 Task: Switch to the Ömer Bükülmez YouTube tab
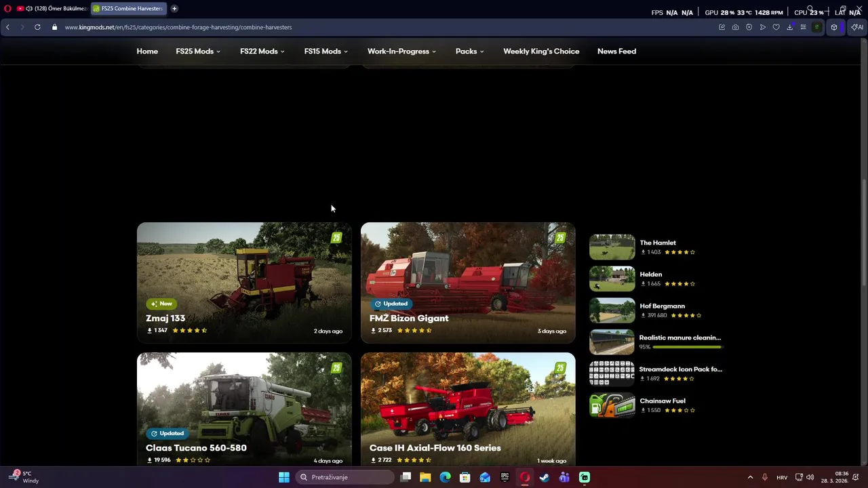click(53, 9)
